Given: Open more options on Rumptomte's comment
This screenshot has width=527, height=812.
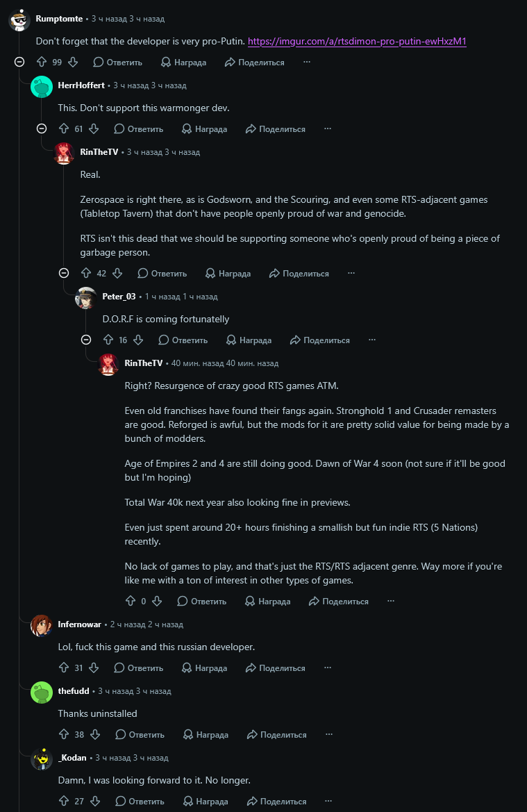Looking at the screenshot, I should [307, 62].
